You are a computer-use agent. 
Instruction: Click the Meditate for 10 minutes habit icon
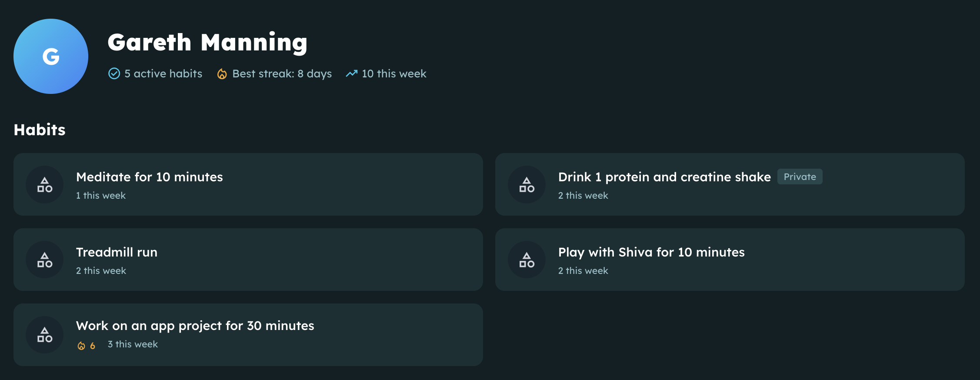(45, 185)
